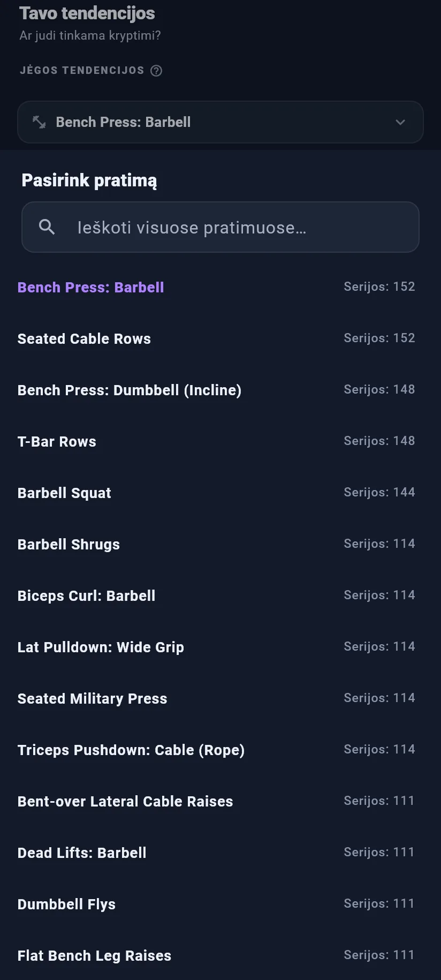Viewport: 441px width, 980px height.
Task: Click the help icon beside Jėgos tendencijos
Action: tap(156, 71)
